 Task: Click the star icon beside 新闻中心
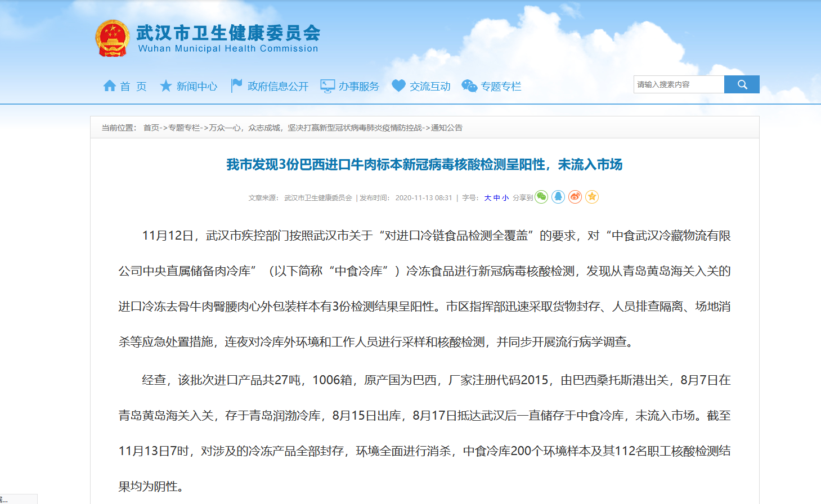point(166,86)
